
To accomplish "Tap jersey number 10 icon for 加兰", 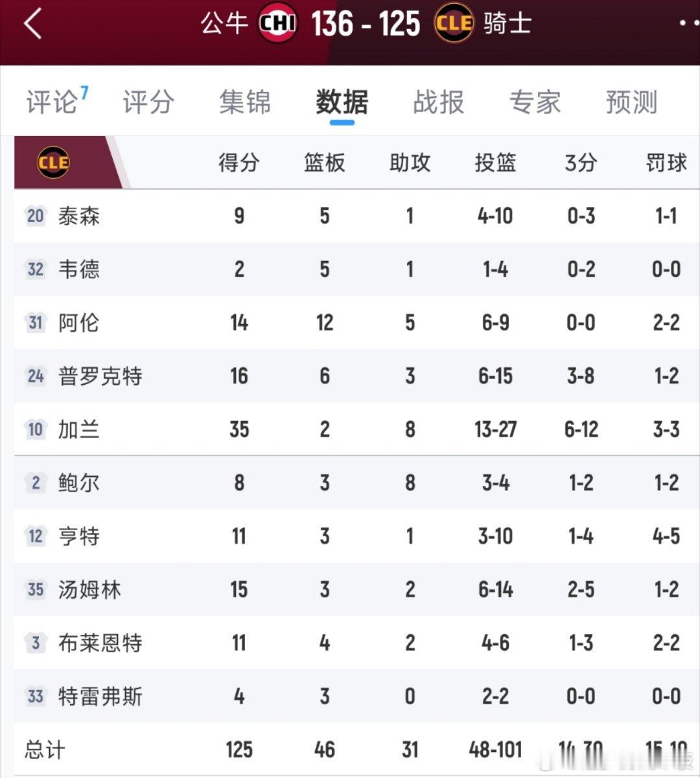I will tap(36, 429).
